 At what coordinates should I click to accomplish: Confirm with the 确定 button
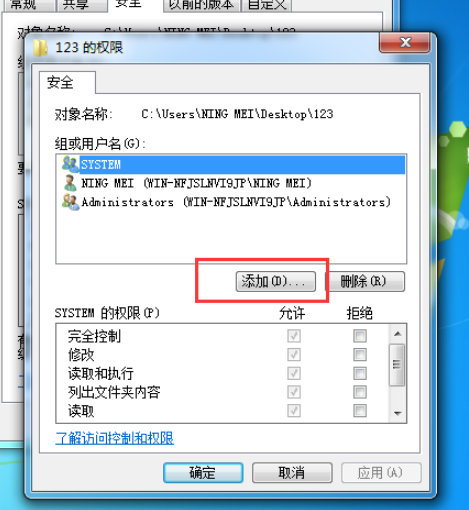click(x=203, y=473)
